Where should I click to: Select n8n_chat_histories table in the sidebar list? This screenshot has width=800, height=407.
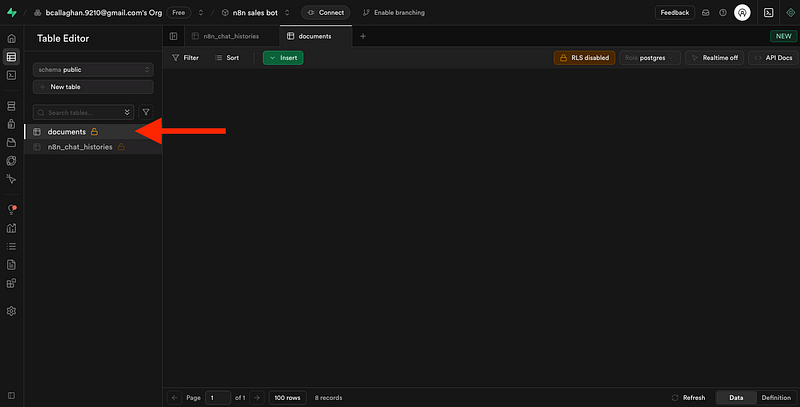pos(80,147)
